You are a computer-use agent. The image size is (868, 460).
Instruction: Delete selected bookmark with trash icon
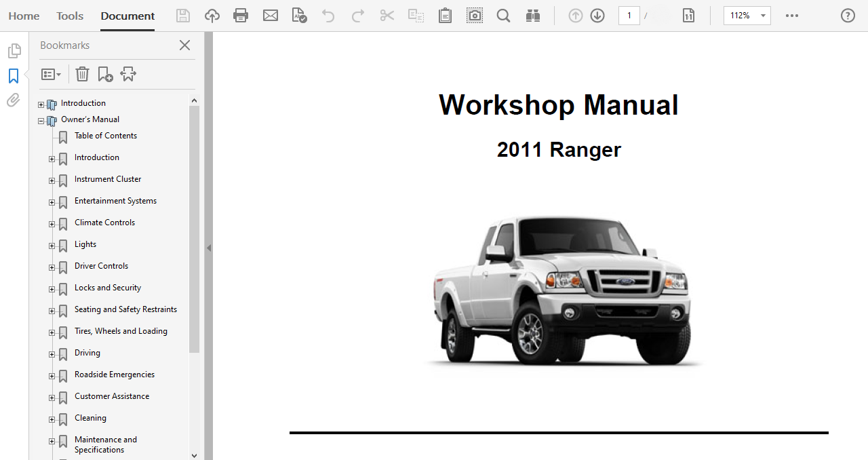(x=82, y=74)
